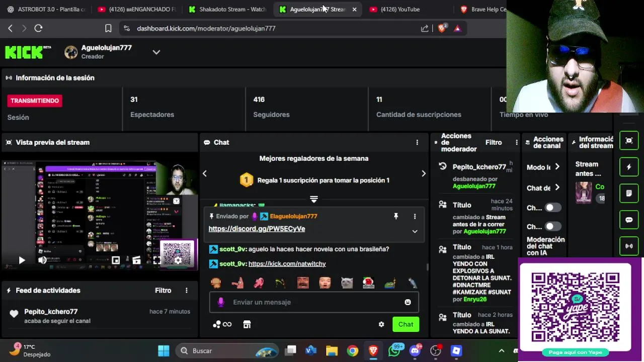Go to previous top gifters slide

click(x=205, y=173)
